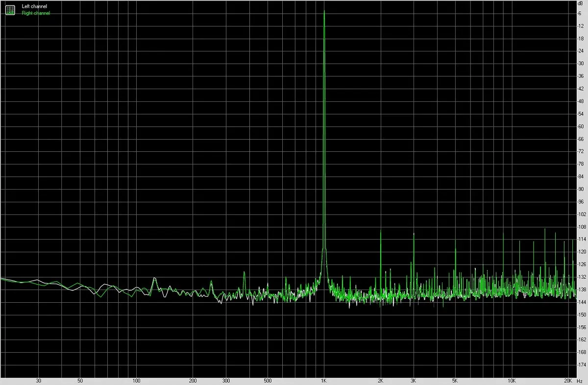The width and height of the screenshot is (588, 385).
Task: Click the '5K' frequency axis label
Action: tap(455, 381)
